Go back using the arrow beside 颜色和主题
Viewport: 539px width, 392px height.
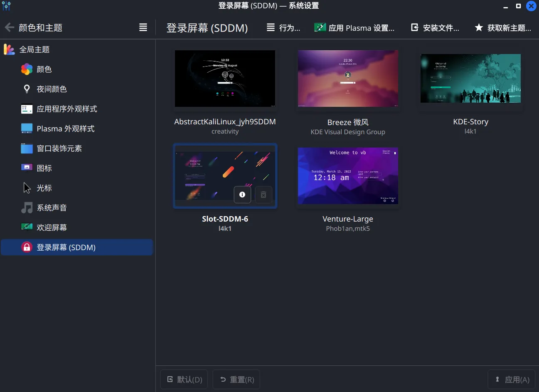[10, 28]
